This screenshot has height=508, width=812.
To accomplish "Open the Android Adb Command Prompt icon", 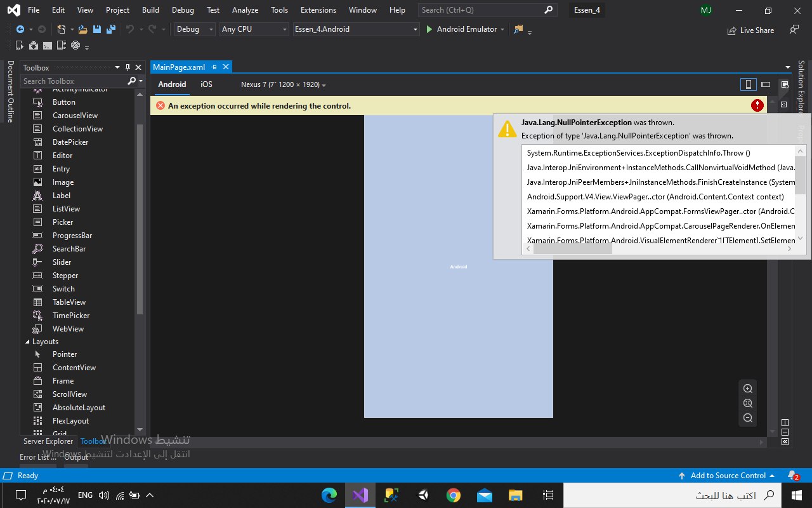I will pos(48,46).
